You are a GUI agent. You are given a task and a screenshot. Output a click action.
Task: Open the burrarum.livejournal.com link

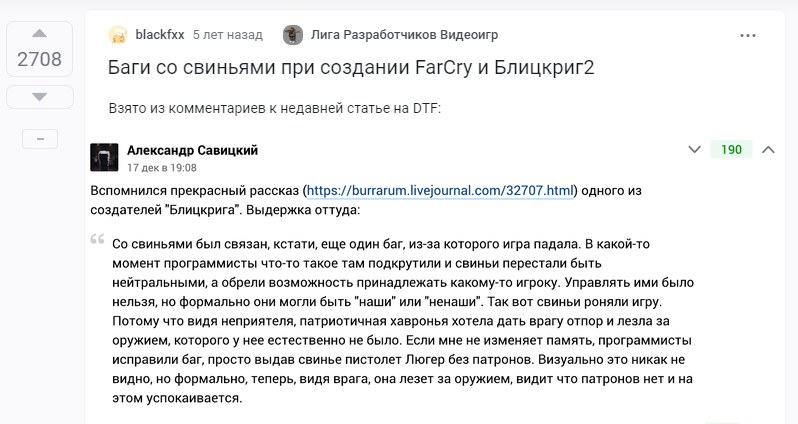click(x=440, y=191)
